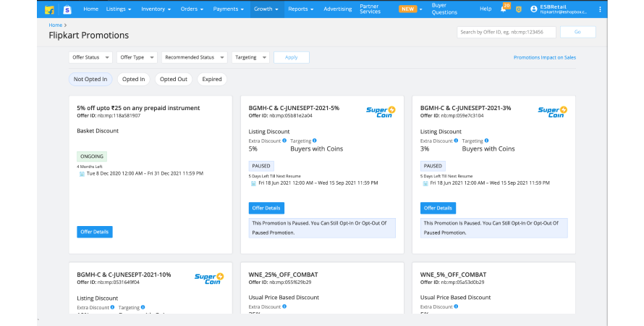The image size is (644, 326).
Task: Click PAUSED badge on JUNESEPT-2021-3% card
Action: click(433, 166)
